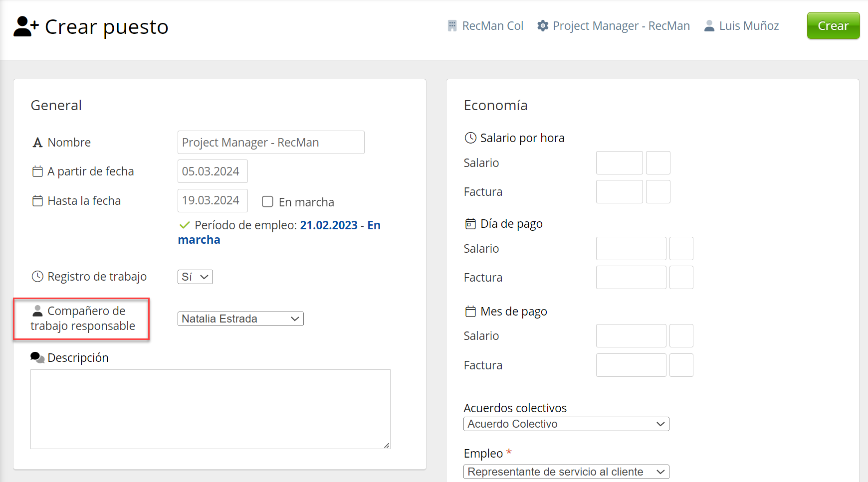Click the Nombre text field

271,143
